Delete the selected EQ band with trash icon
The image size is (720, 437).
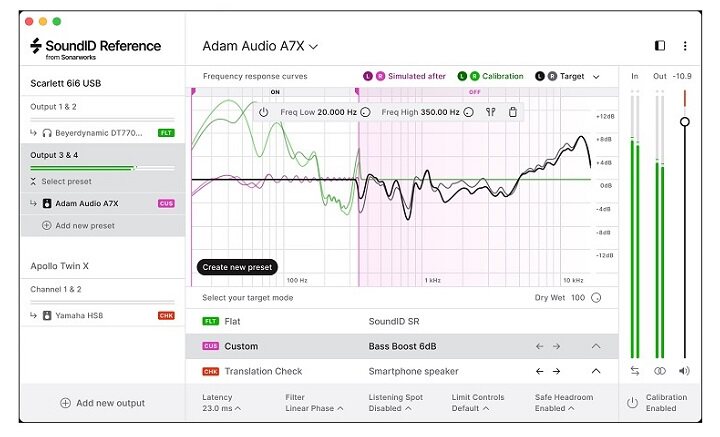coord(513,112)
